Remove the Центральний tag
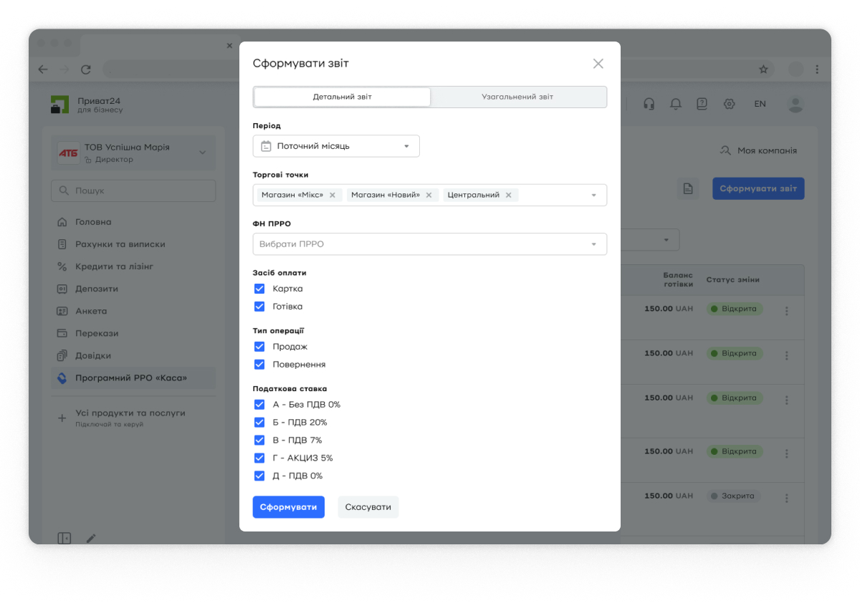The image size is (860, 616). pyautogui.click(x=508, y=195)
